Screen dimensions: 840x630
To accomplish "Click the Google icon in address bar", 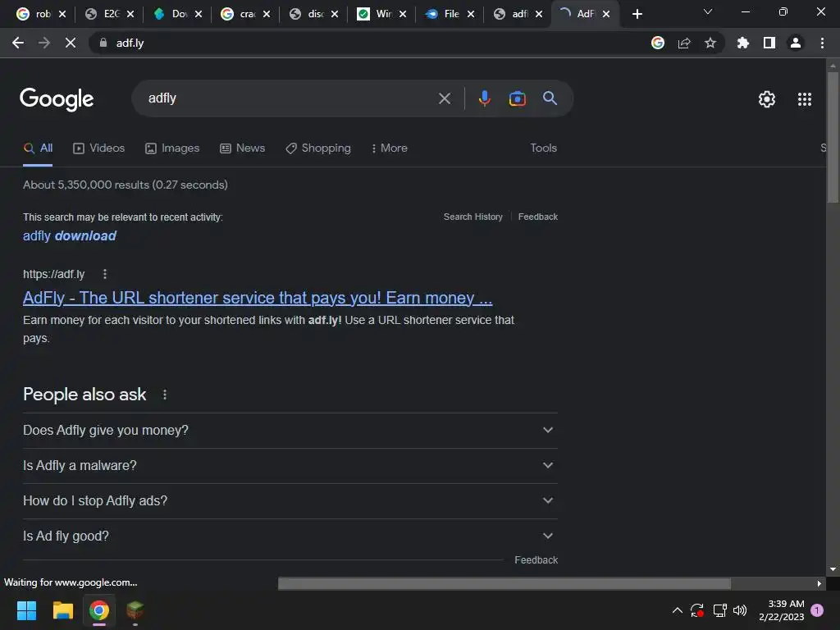I will [658, 43].
